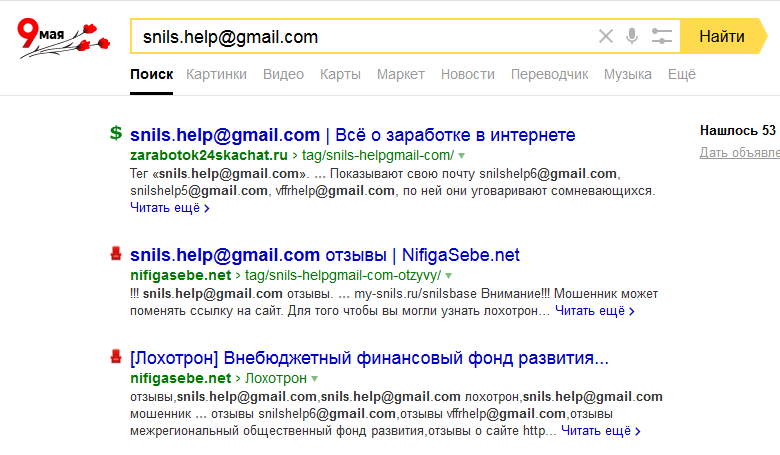This screenshot has height=455, width=780.
Task: Expand dropdown arrow next to zarabotok24skachat.ru URL
Action: (x=461, y=157)
